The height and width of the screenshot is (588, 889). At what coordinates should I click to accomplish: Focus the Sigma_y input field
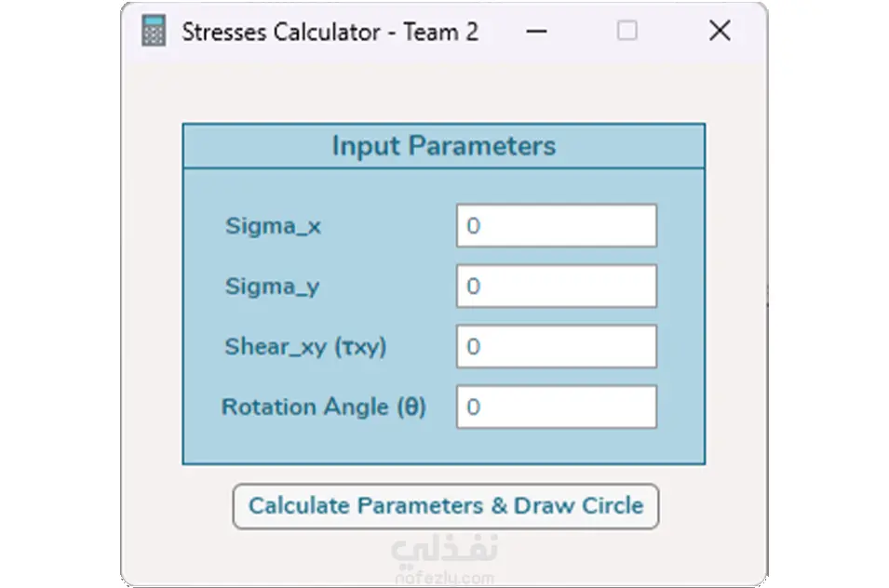coord(556,287)
